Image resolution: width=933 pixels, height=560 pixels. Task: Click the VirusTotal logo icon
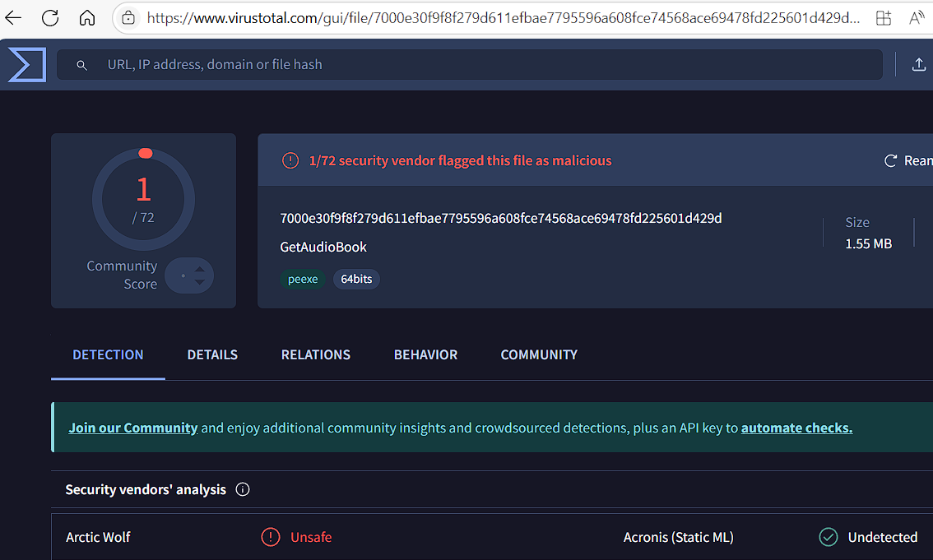(x=26, y=65)
